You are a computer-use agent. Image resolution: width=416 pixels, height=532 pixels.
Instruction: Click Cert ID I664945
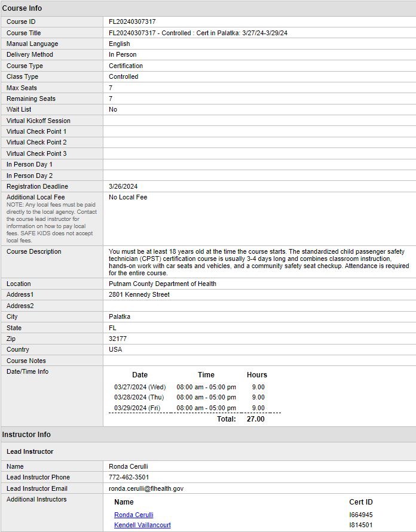[x=360, y=515]
